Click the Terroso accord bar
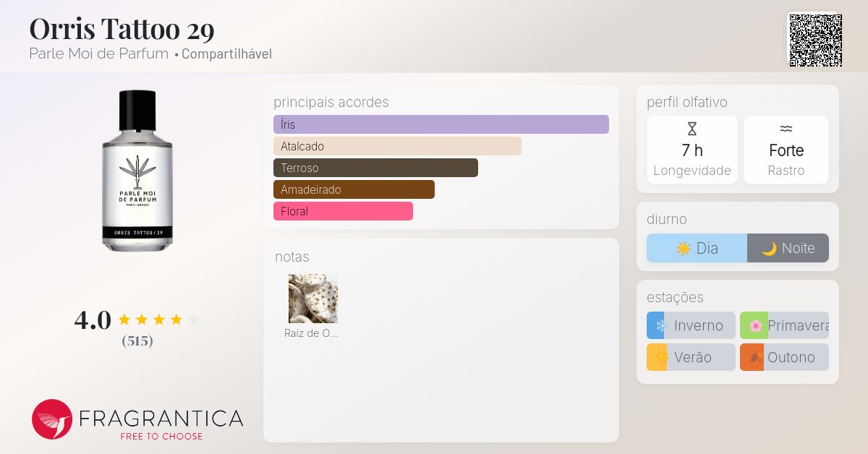The height and width of the screenshot is (454, 868). tap(375, 168)
